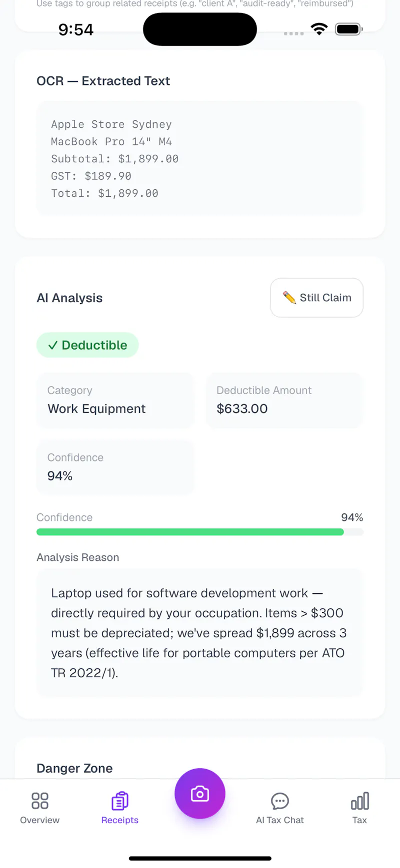The height and width of the screenshot is (868, 400).
Task: Tap the AI Analysis heading
Action: tap(69, 298)
